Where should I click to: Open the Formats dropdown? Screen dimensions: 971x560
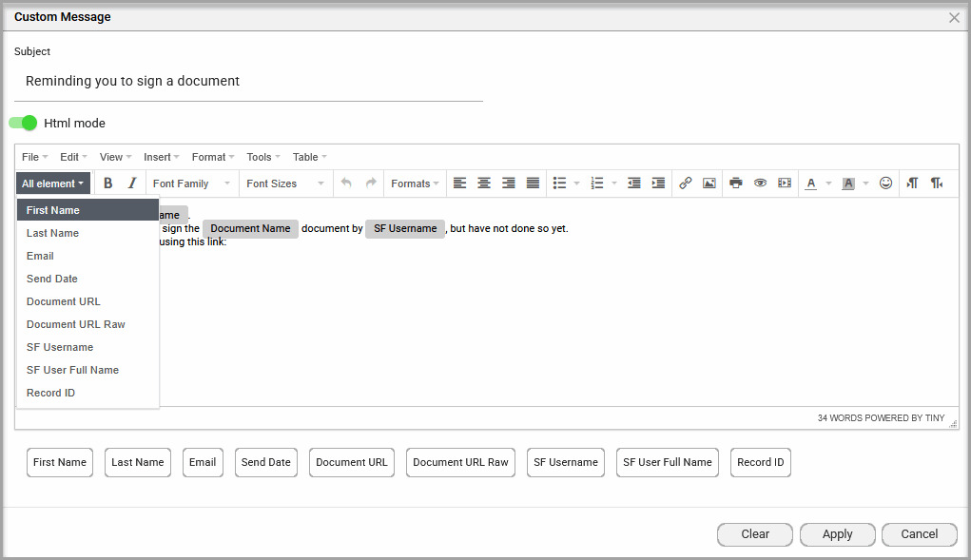coord(415,183)
